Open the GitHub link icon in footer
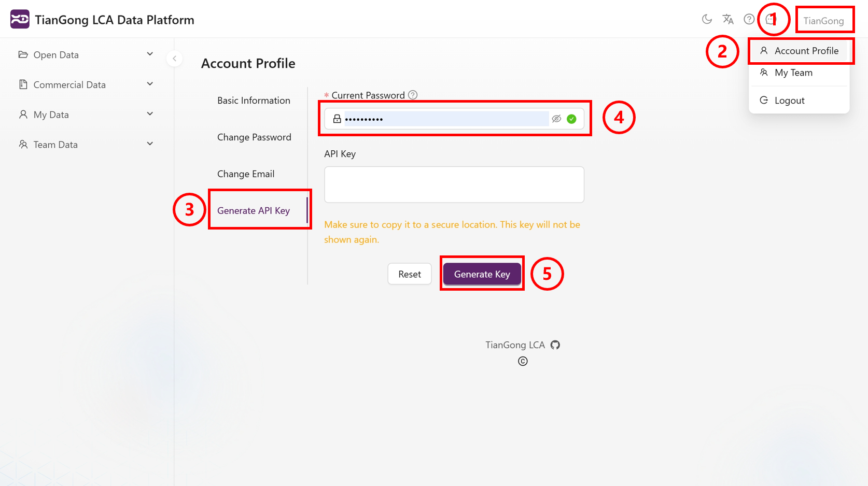This screenshot has height=486, width=868. click(x=555, y=345)
